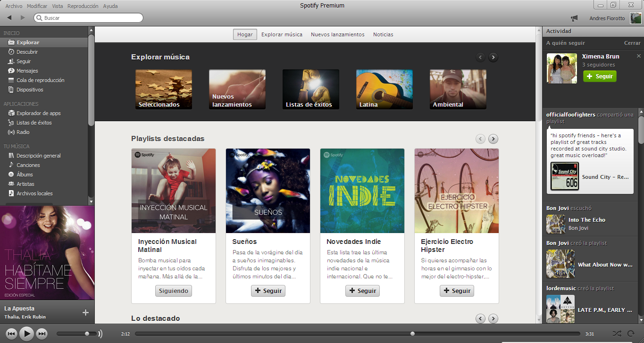The image size is (644, 343).
Task: Open the Seleccionados category tile
Action: [164, 89]
